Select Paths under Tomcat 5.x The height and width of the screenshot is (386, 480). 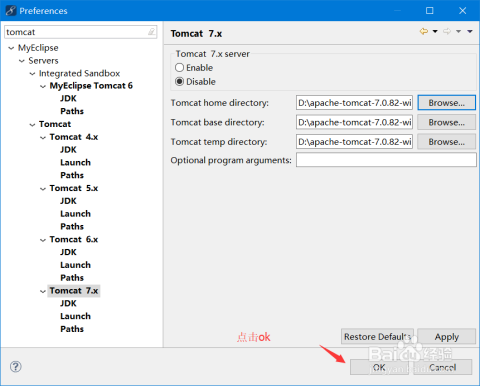click(x=72, y=226)
